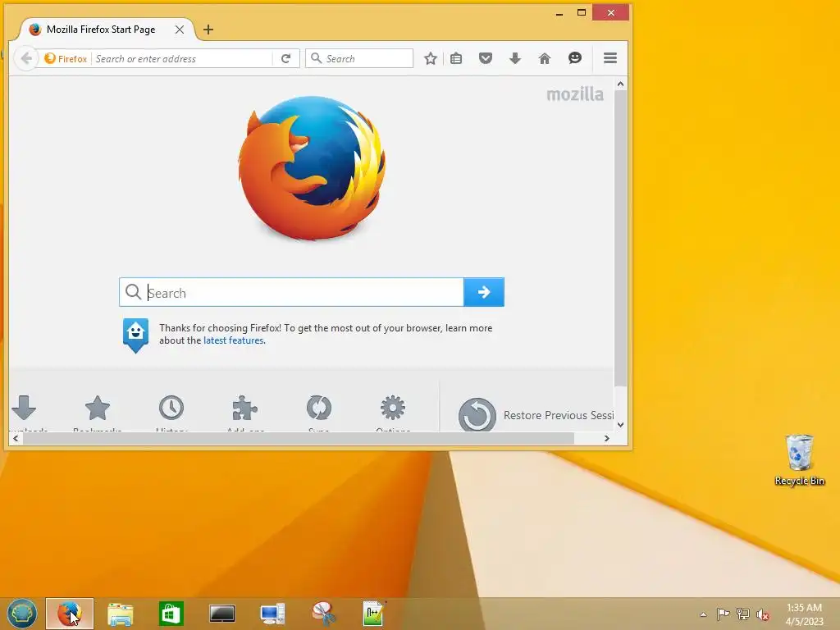Minimize the Firefox window

(559, 13)
